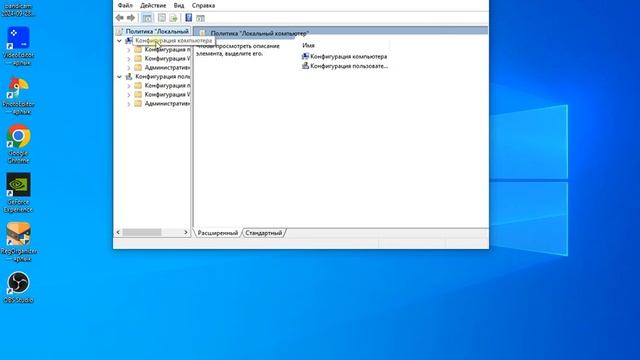Collapse the Конфигурация компьютера tree node
Viewport: 640px width, 360px height.
pos(119,41)
